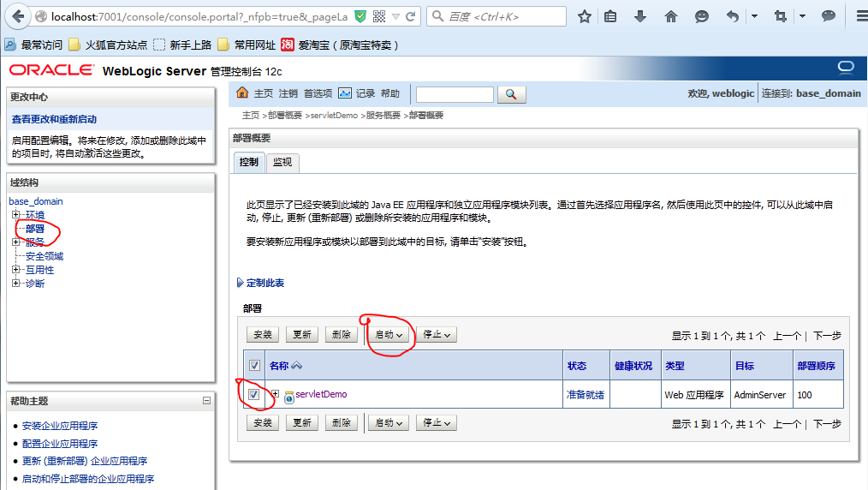Open the QR code icon in address bar
868x490 pixels.
pyautogui.click(x=379, y=16)
